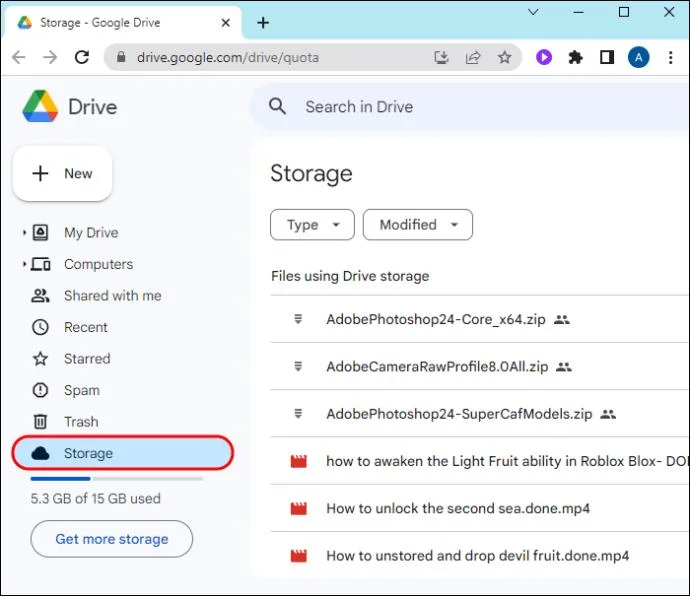This screenshot has width=690, height=596.
Task: Click 5.3 GB of 15 GB used text
Action: [95, 499]
